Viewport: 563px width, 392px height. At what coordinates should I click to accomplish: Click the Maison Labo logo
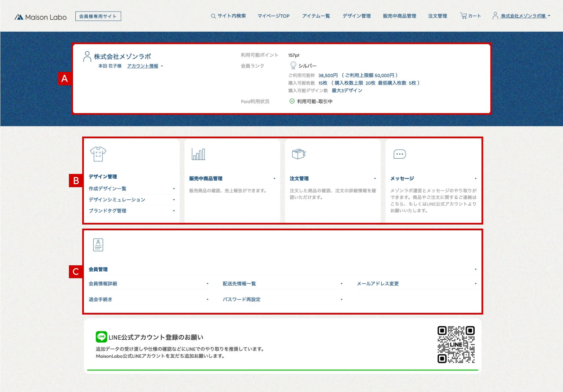[x=40, y=17]
